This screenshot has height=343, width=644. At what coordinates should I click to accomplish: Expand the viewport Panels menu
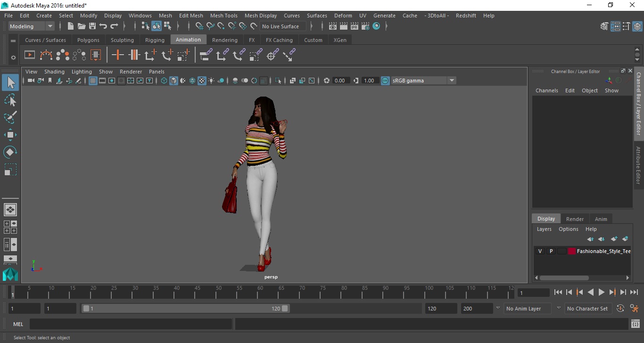pos(157,72)
